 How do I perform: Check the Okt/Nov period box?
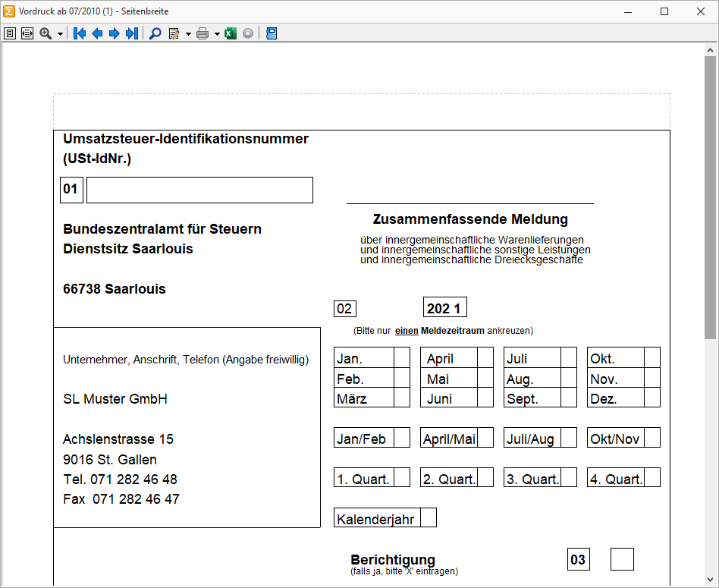click(x=652, y=438)
